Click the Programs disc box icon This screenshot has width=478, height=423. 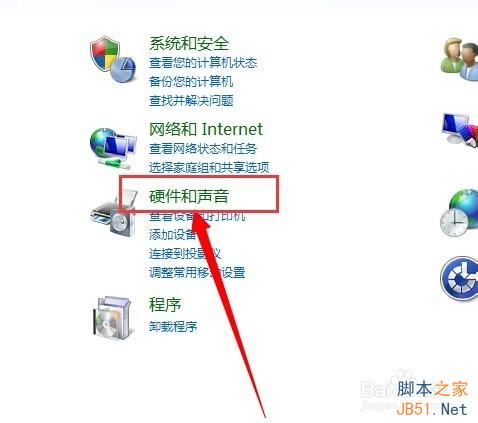113,318
